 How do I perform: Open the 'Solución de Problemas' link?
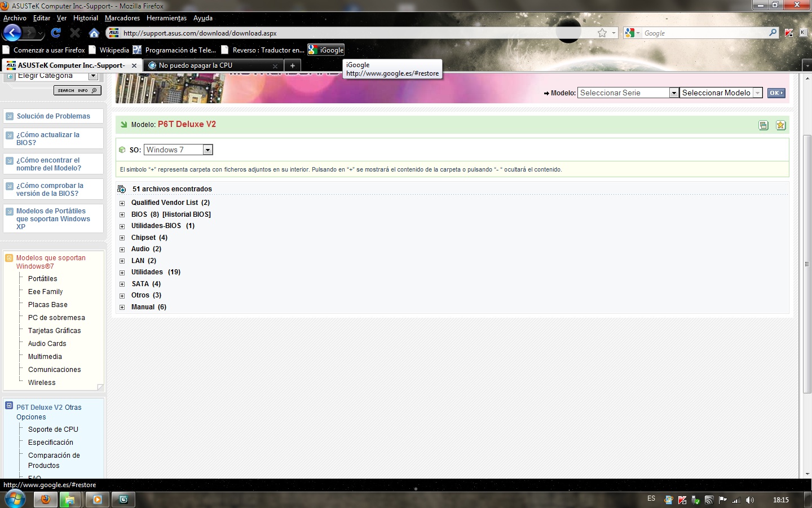click(x=54, y=116)
